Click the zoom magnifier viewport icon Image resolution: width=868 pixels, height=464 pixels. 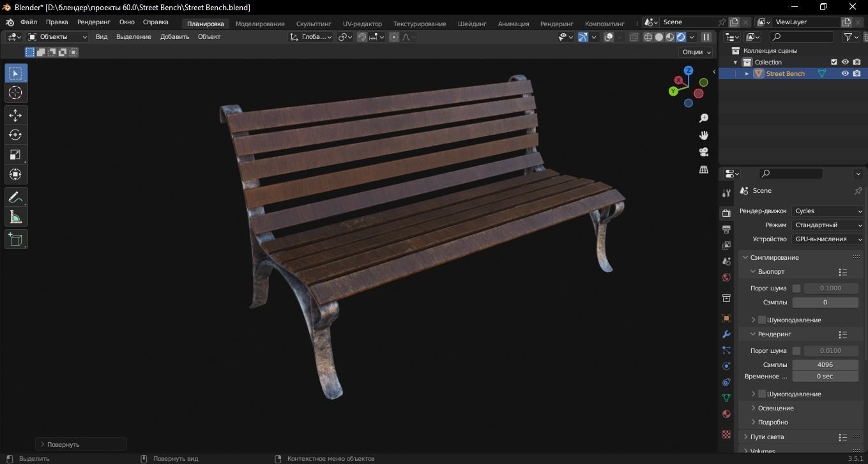coord(704,118)
